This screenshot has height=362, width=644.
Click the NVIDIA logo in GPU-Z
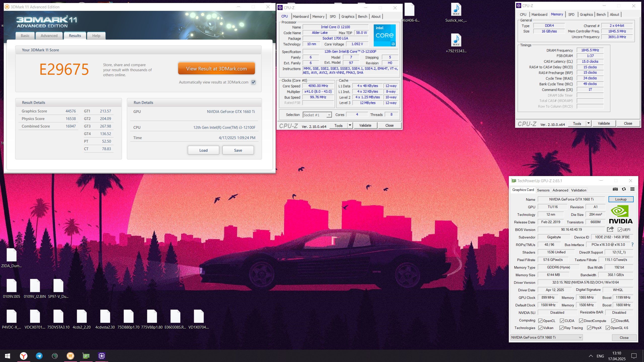[x=621, y=214]
